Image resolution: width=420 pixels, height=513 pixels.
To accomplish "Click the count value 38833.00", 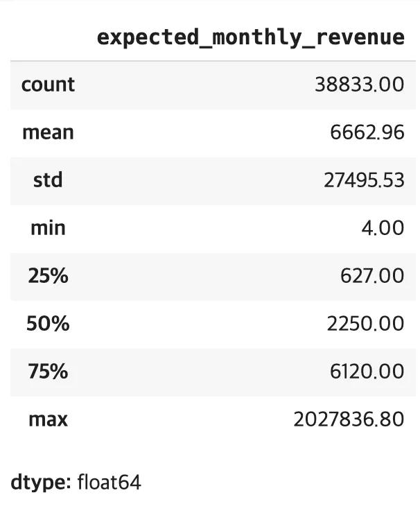I will (x=360, y=85).
